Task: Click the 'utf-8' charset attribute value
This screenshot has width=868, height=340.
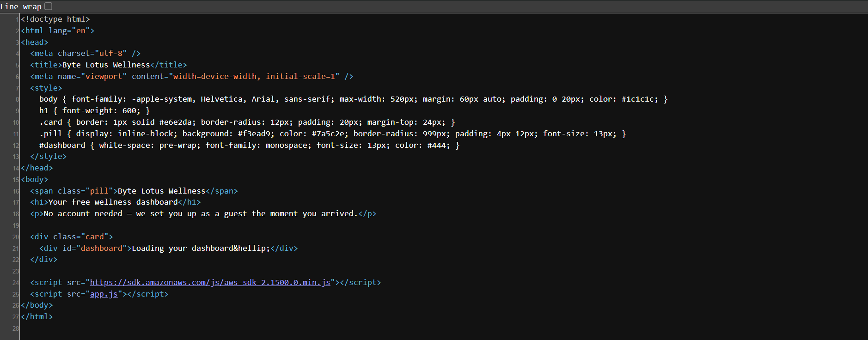Action: point(111,53)
